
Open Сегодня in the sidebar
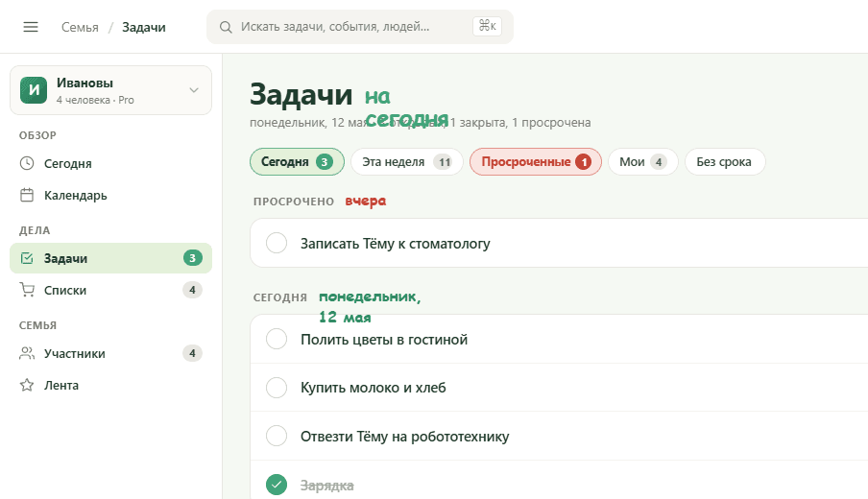tap(110, 163)
